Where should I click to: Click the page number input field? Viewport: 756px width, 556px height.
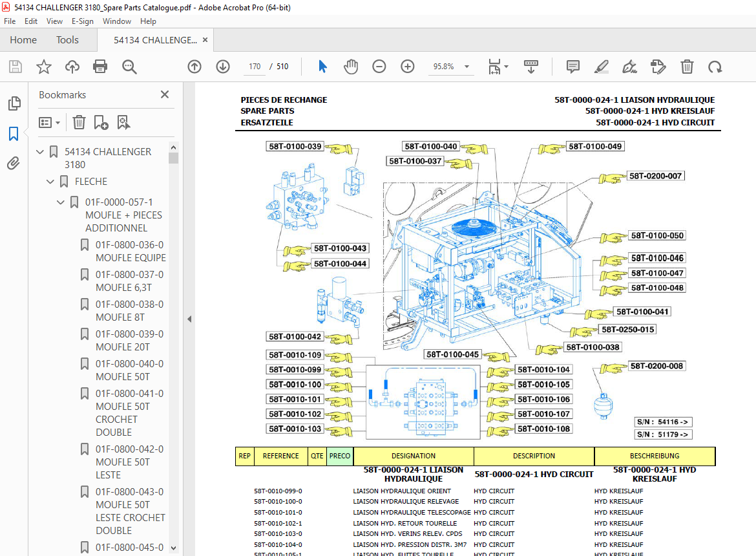(255, 67)
